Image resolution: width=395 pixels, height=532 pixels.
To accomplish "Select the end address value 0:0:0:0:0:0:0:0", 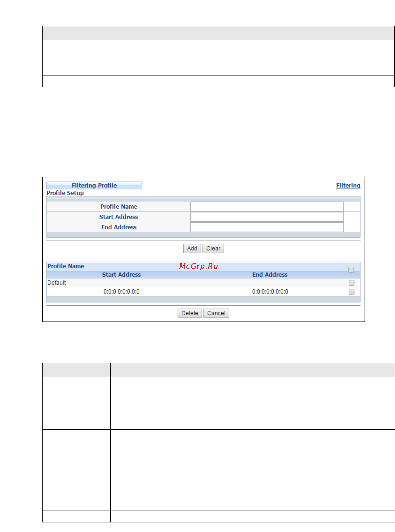I will (270, 291).
